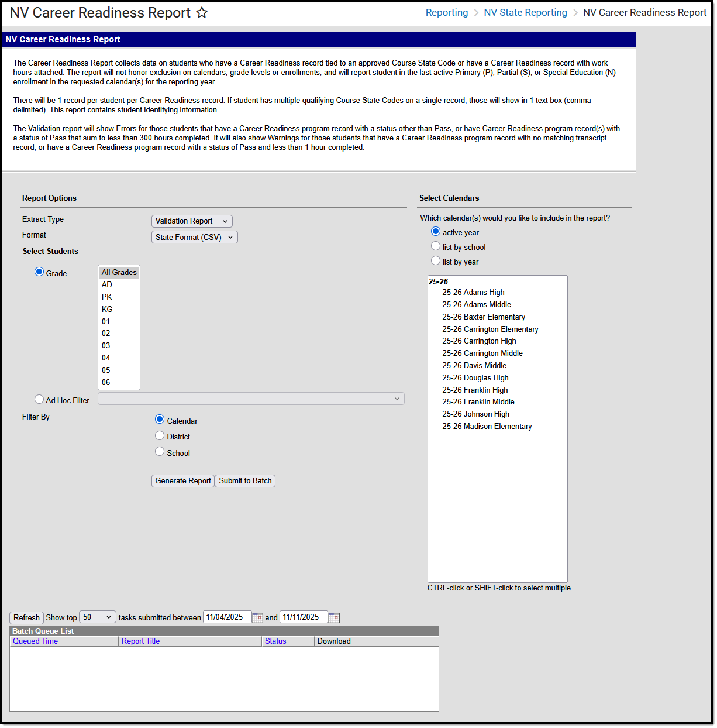Open the Show top tasks count dropdown
The image size is (717, 728).
(97, 617)
